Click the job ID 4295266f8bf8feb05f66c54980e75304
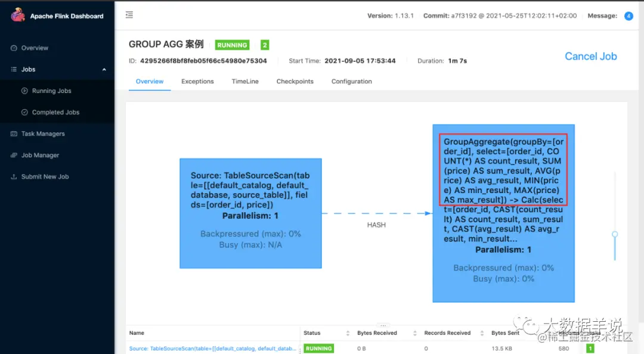The image size is (644, 354). click(x=203, y=61)
